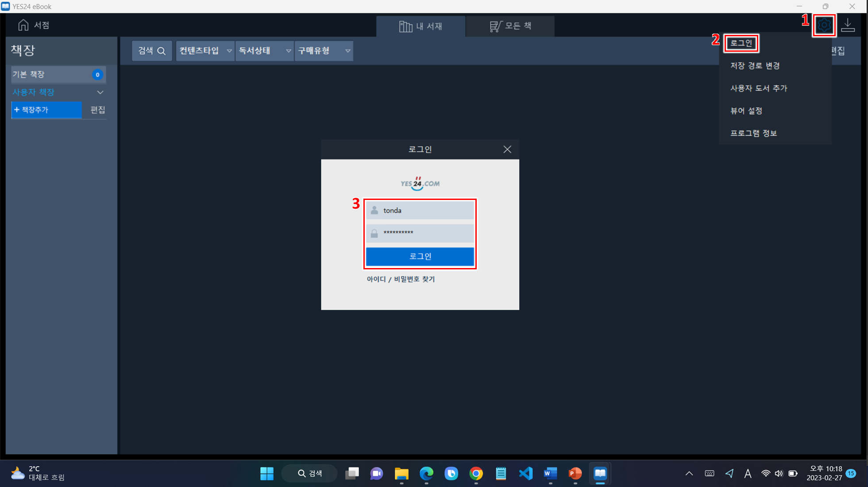Viewport: 868px width, 487px height.
Task: Open the 독서상태 dropdown
Action: [264, 51]
